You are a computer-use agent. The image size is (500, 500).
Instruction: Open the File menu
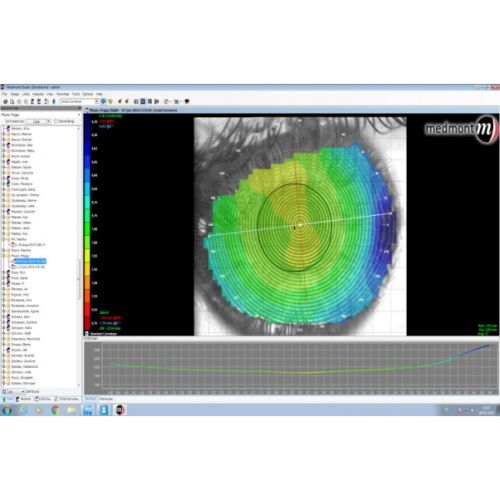pyautogui.click(x=4, y=94)
